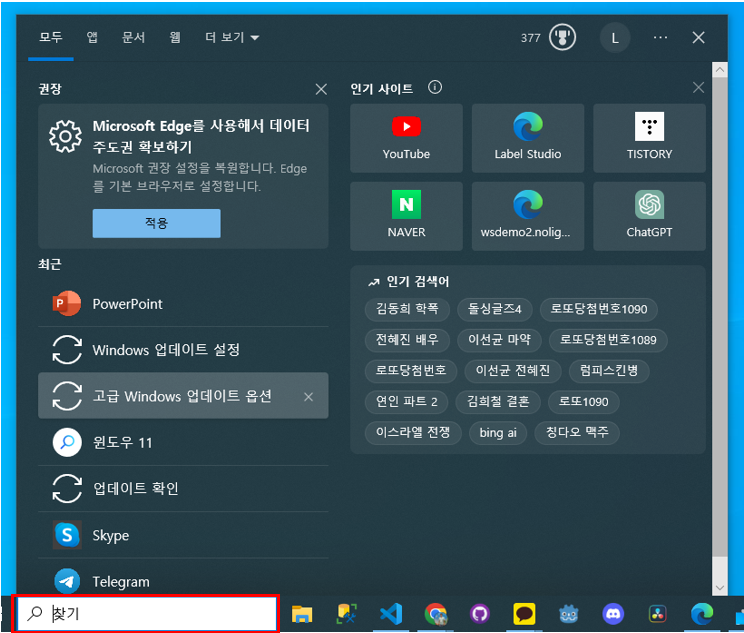Open the three-dot options menu
This screenshot has width=744, height=633.
(660, 37)
